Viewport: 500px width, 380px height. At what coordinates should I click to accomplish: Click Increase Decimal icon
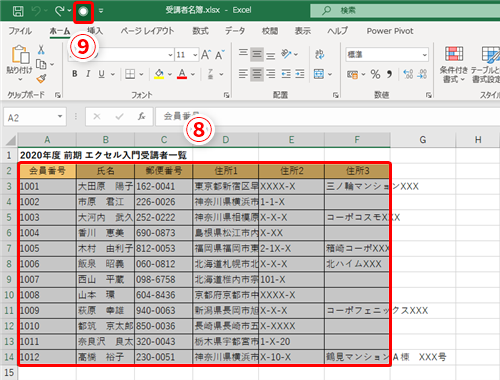pos(408,74)
